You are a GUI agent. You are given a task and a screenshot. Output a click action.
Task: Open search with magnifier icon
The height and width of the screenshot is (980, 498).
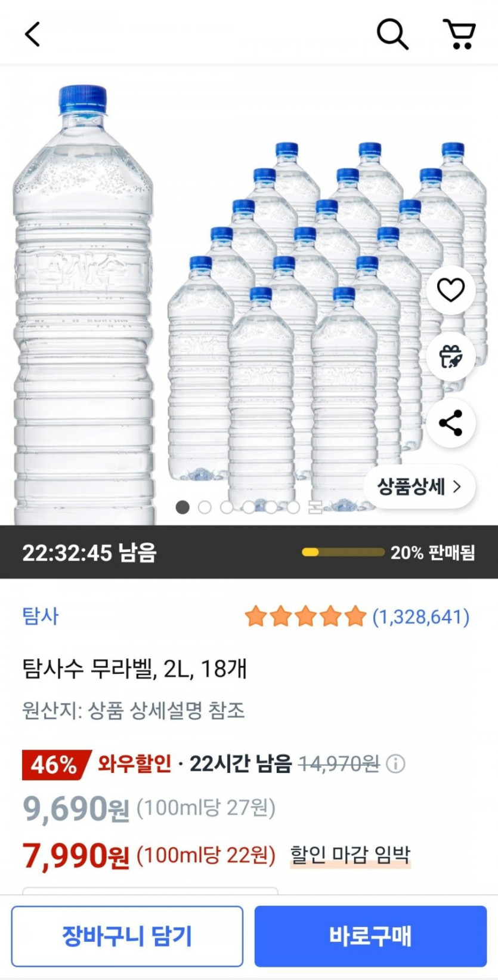[392, 34]
